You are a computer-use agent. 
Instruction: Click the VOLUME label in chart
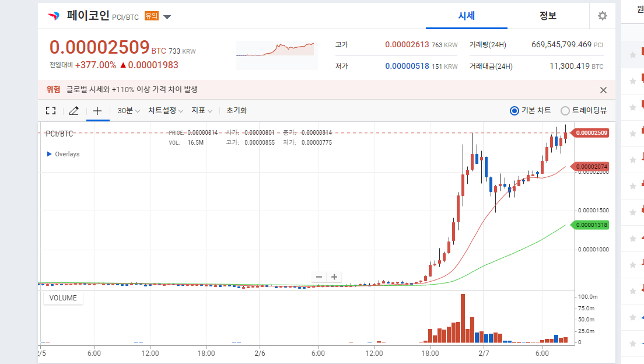click(x=63, y=298)
